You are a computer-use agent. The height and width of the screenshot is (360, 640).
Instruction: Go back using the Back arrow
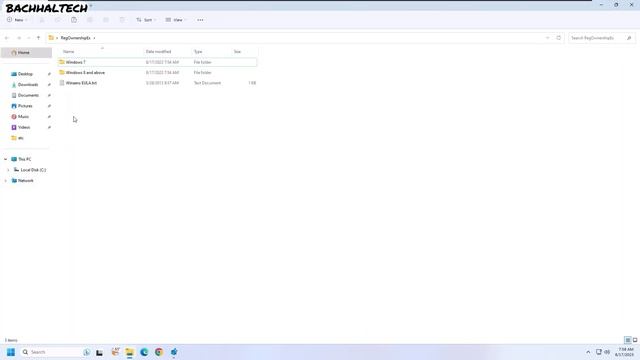point(7,38)
